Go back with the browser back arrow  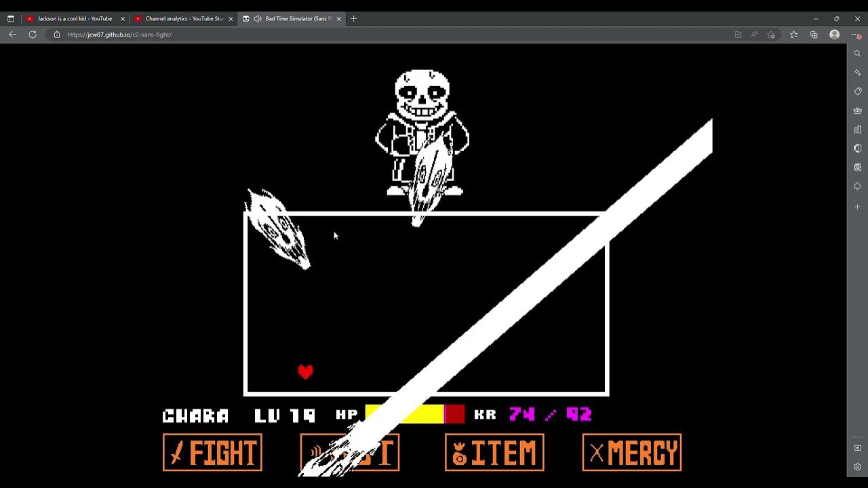[12, 35]
